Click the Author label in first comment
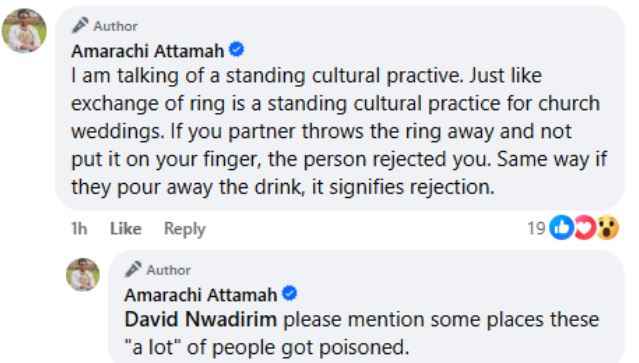 coord(116,26)
